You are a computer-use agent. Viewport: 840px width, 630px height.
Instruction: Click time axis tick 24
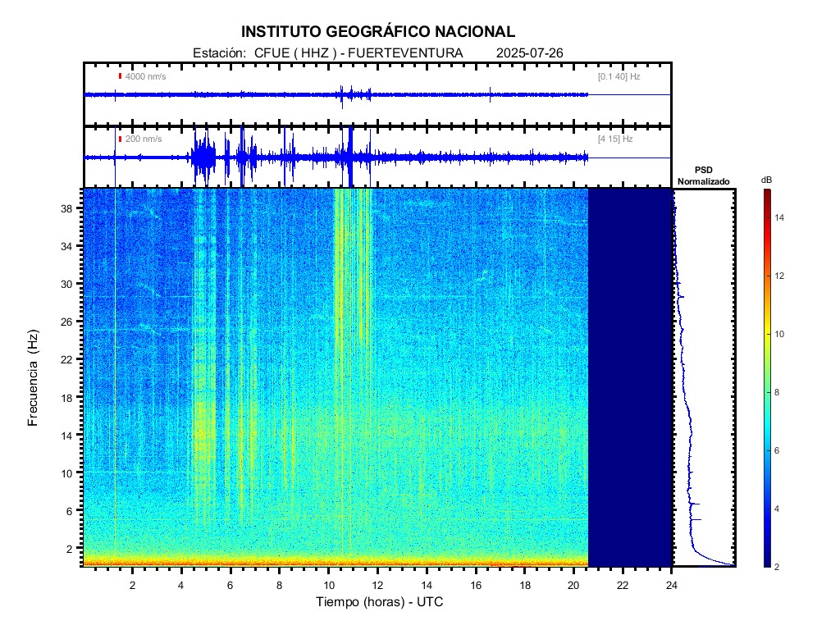[672, 585]
